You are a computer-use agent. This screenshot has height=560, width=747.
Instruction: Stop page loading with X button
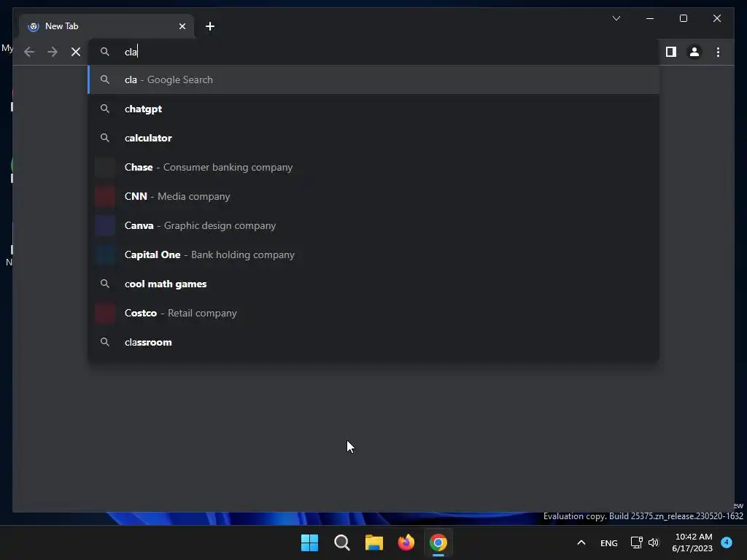click(76, 52)
